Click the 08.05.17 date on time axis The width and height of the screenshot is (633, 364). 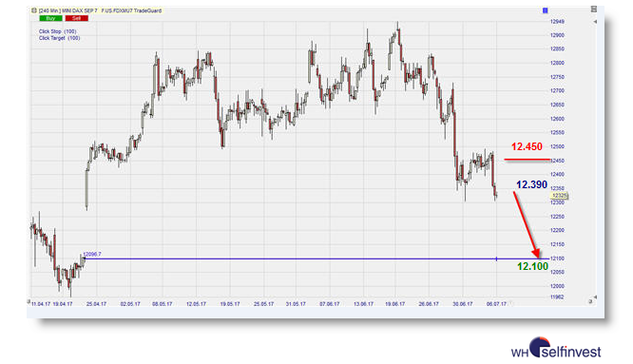[163, 304]
